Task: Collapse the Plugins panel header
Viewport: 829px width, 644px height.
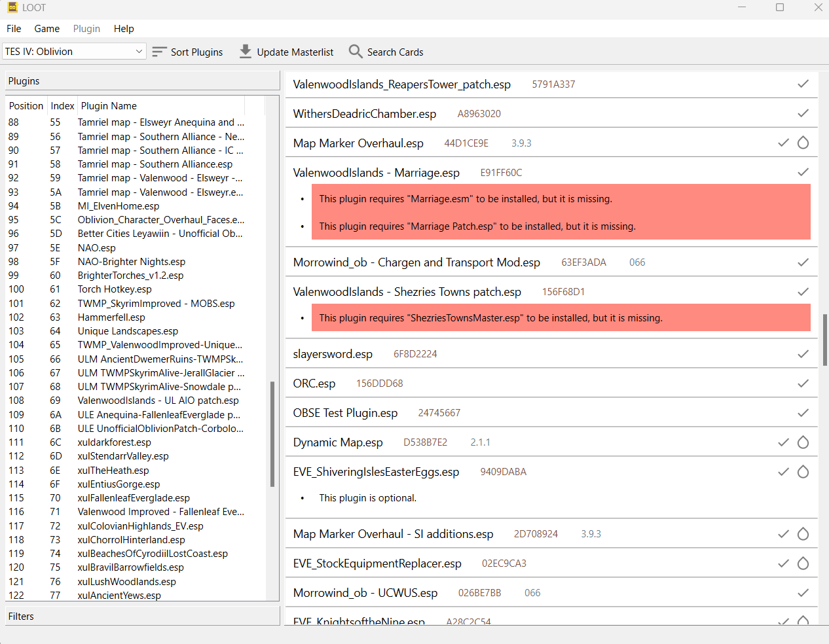Action: 142,81
